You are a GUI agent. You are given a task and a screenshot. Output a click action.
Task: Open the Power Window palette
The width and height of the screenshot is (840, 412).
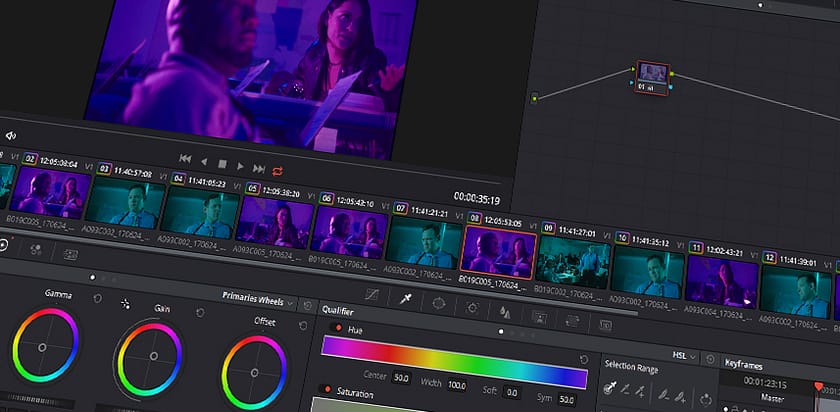click(439, 304)
